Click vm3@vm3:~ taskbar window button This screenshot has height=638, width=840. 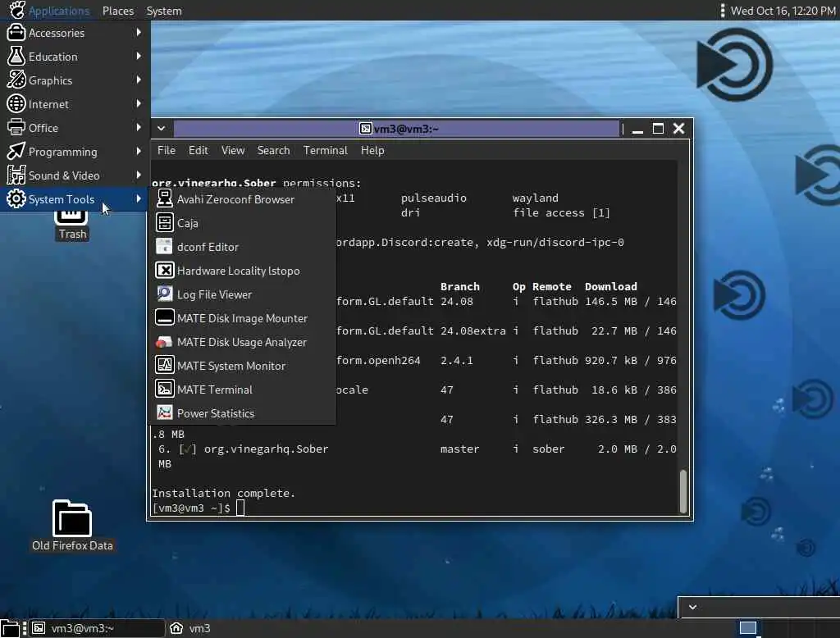click(97, 628)
